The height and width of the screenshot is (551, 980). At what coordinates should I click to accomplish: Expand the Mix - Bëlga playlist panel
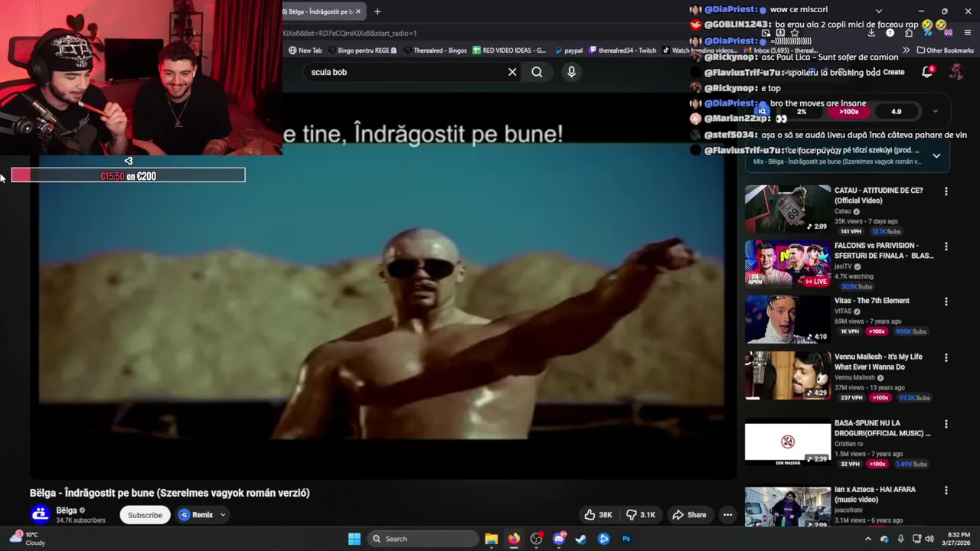936,156
